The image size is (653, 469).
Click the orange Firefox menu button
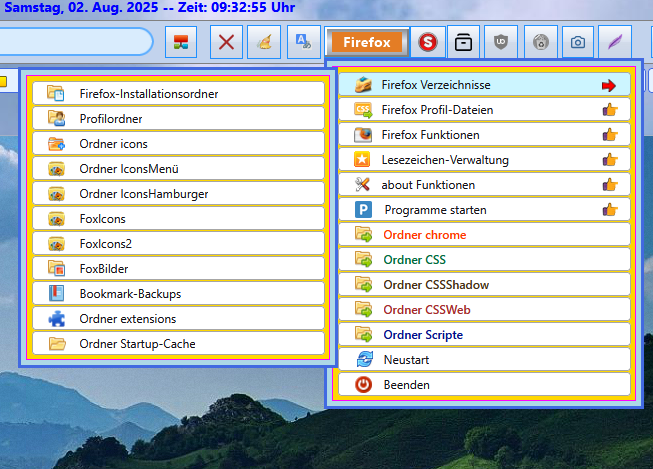pyautogui.click(x=365, y=43)
